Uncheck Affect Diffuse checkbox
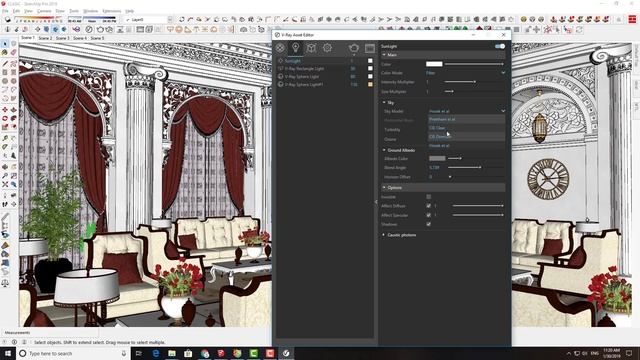This screenshot has height=360, width=640. (429, 206)
